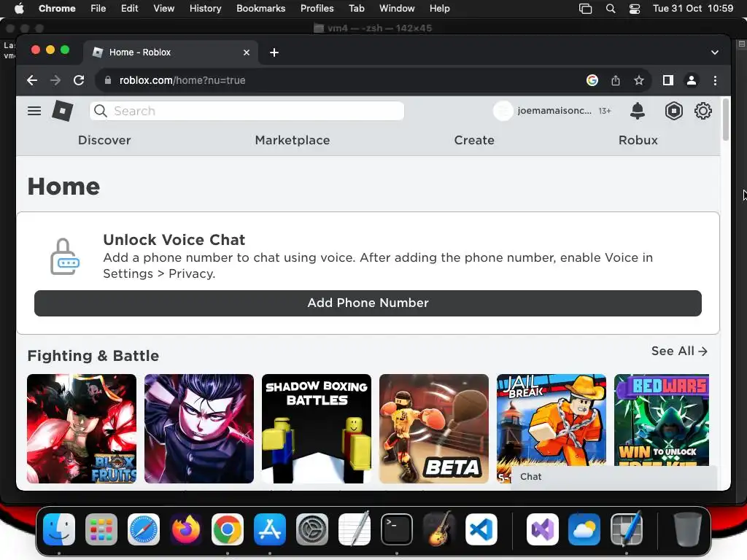
Task: Open the Blox Fruits game thumbnail
Action: [82, 429]
